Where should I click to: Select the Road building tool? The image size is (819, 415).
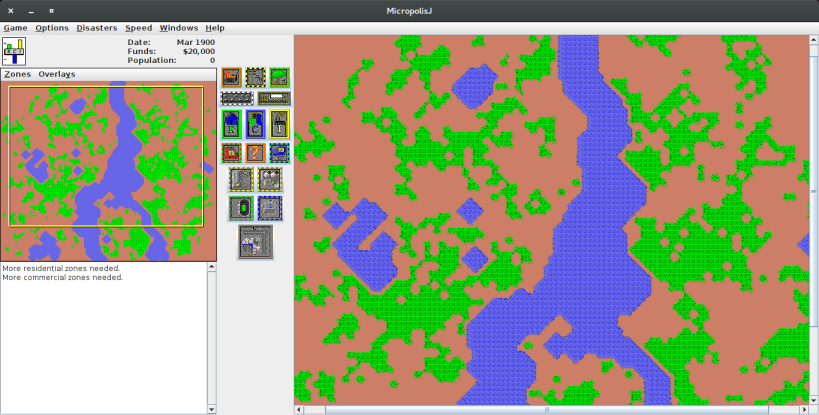click(237, 98)
